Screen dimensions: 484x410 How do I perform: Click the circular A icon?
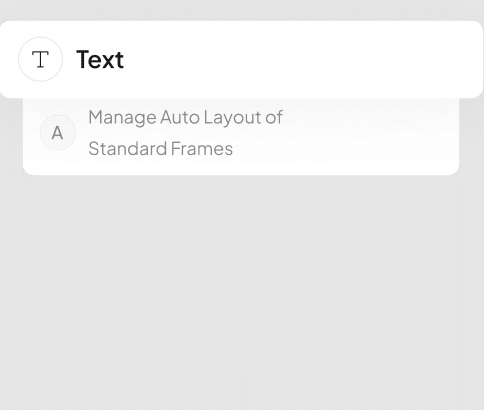(x=58, y=133)
